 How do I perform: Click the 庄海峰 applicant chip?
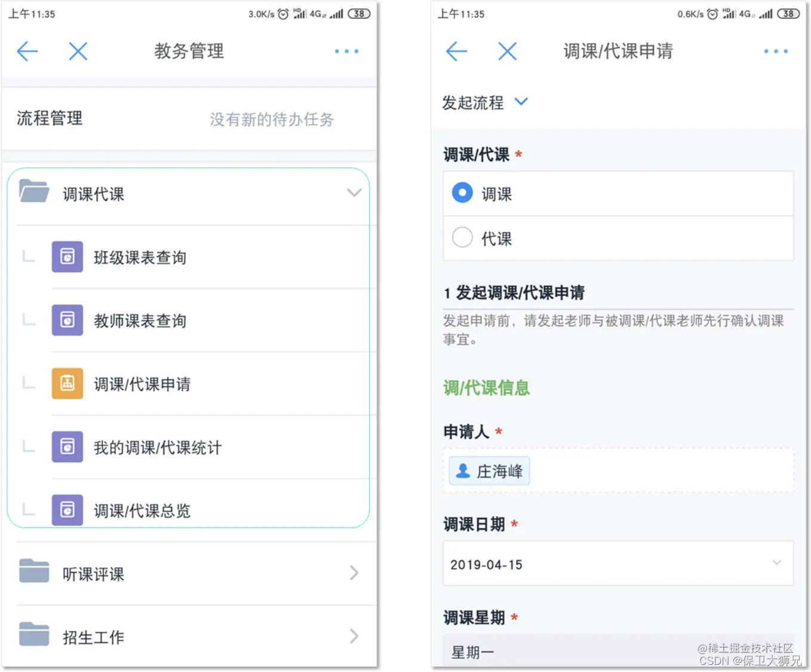(489, 471)
